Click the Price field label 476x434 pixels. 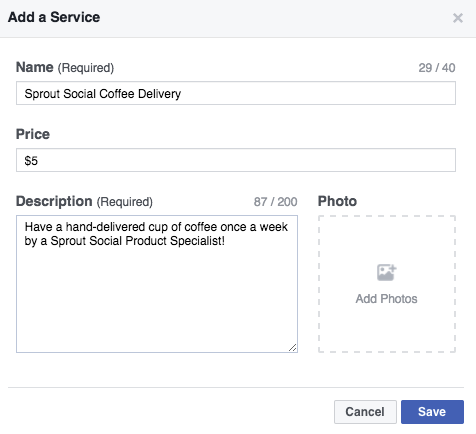[x=33, y=134]
